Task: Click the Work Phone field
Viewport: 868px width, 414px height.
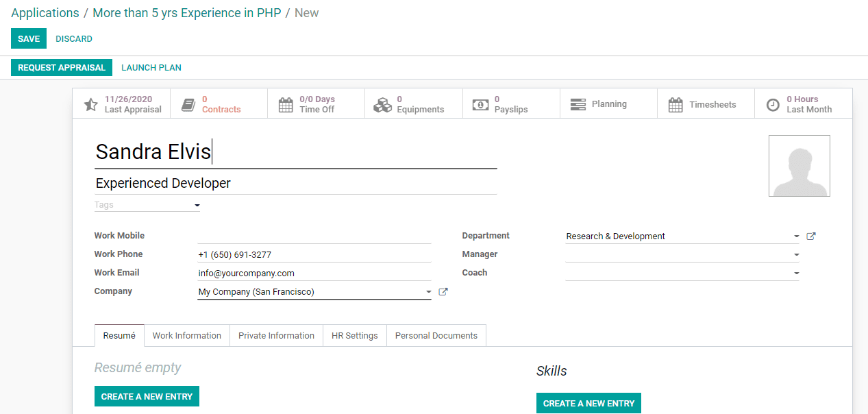Action: tap(314, 254)
